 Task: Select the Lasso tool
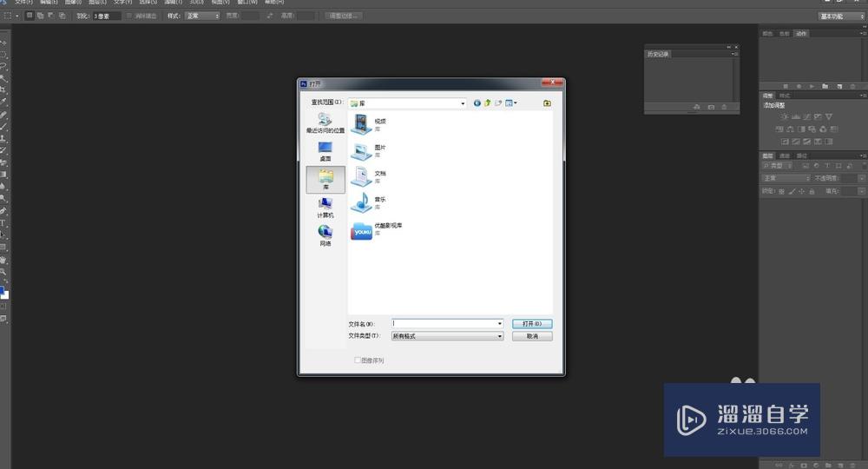[3, 67]
